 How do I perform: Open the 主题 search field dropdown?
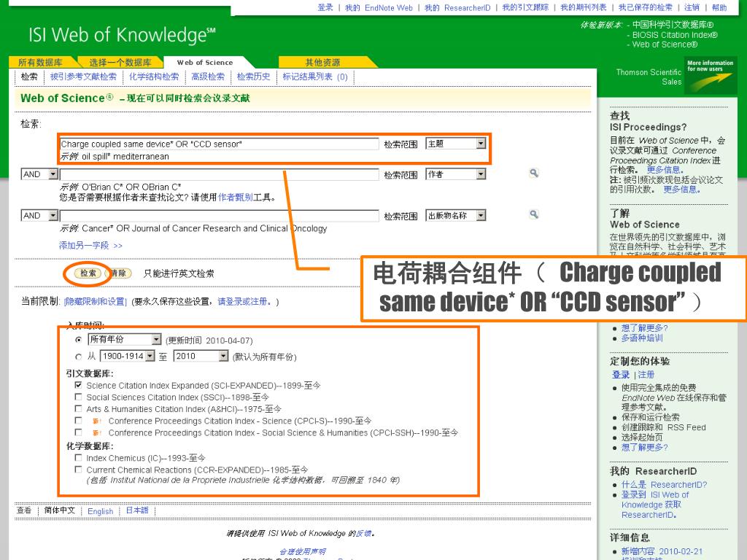[x=455, y=144]
